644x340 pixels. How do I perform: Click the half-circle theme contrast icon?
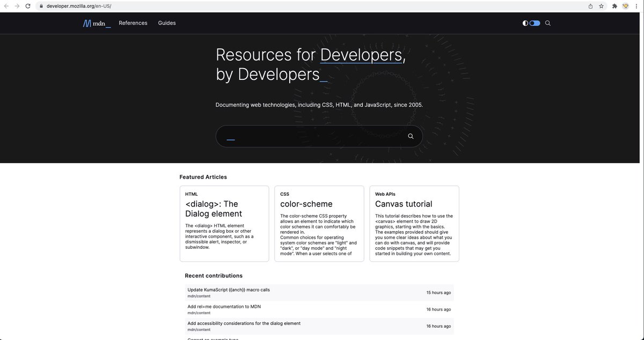525,23
